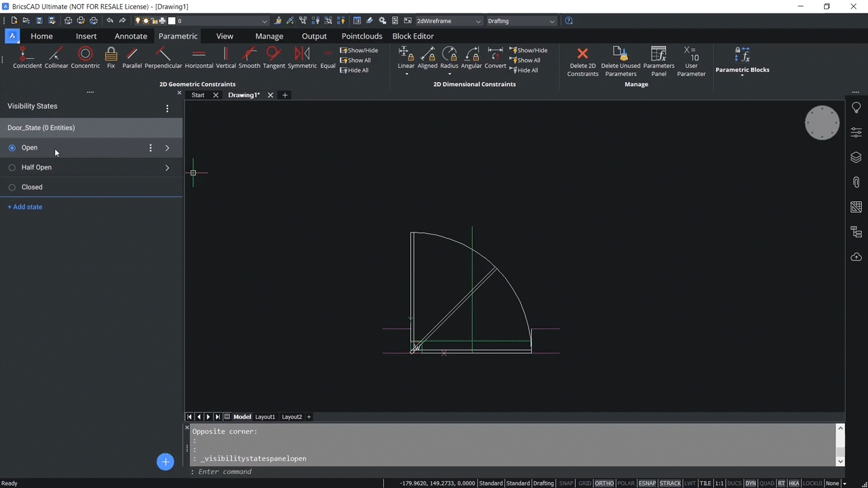Click Delete Unused Parameters

coord(620,62)
